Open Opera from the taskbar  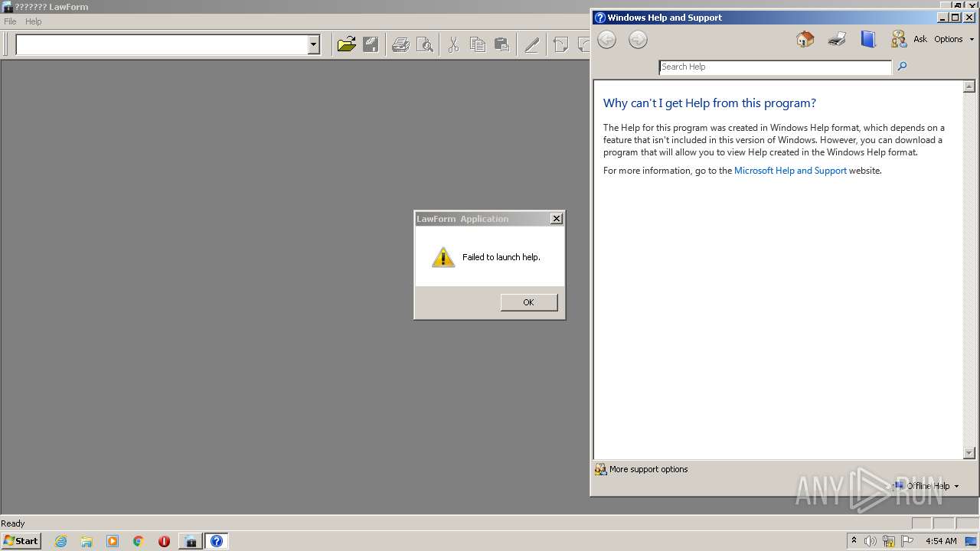(164, 541)
